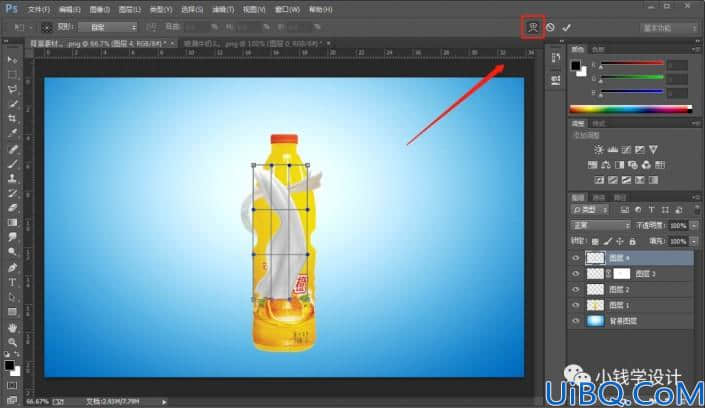Toggle Quick Mask mode in toolbox
This screenshot has height=408, width=705.
[12, 386]
